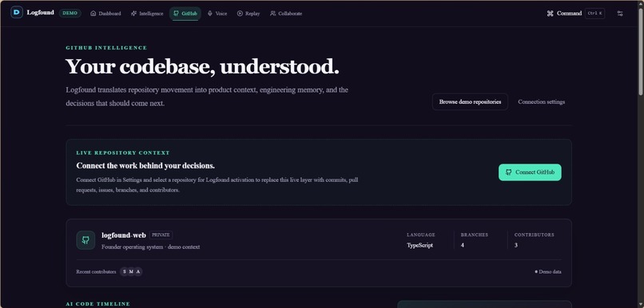Click the CONTRIBUTORS label

coord(534,235)
